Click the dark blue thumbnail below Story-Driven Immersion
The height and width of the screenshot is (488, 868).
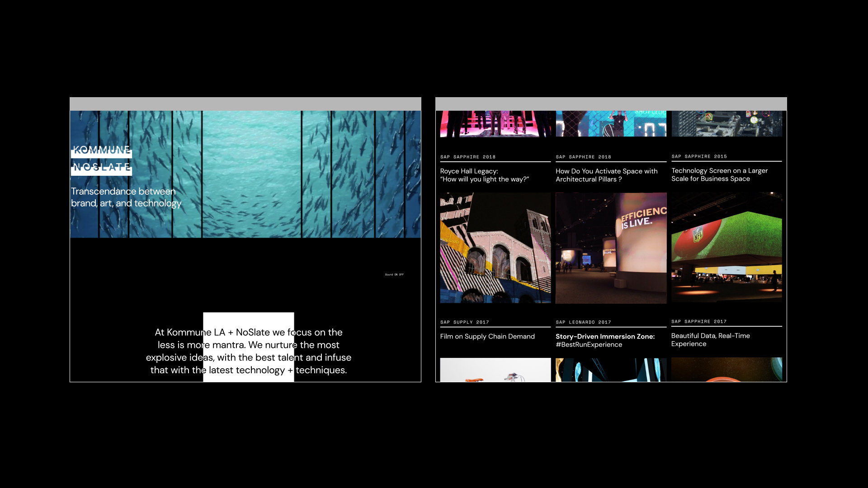[x=611, y=370]
